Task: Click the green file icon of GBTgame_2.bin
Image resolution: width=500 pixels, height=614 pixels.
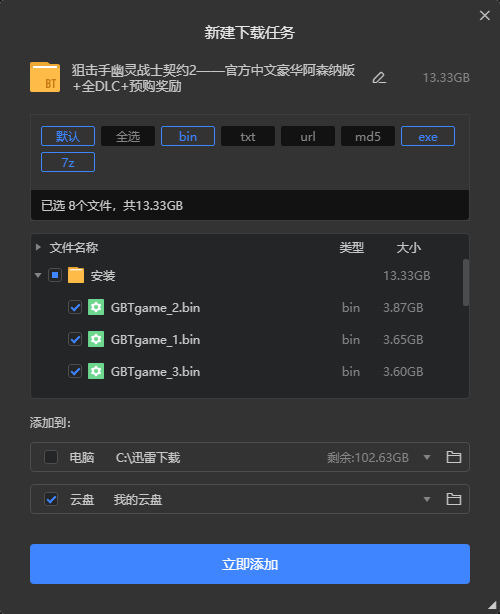Action: point(96,307)
